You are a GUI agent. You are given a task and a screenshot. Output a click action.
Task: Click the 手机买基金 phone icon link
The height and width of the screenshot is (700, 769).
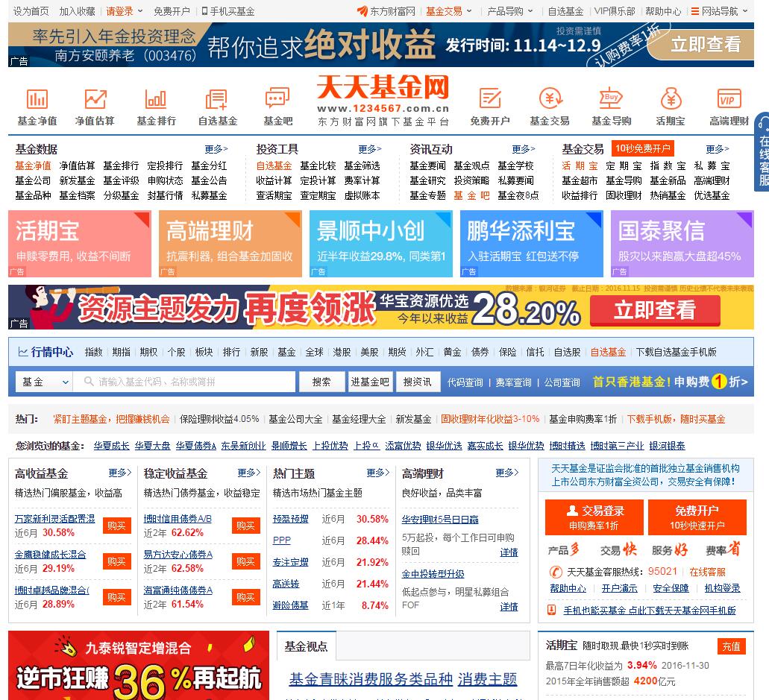[228, 10]
